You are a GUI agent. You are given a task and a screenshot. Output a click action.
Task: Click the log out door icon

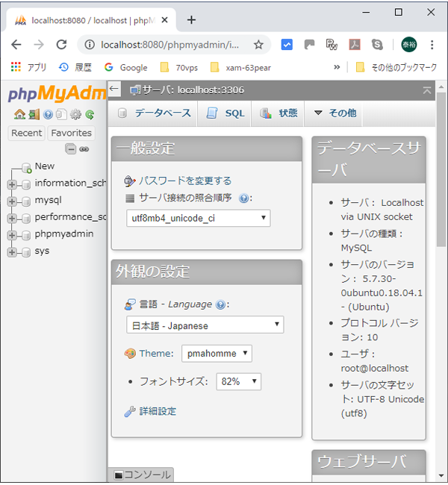tap(34, 114)
